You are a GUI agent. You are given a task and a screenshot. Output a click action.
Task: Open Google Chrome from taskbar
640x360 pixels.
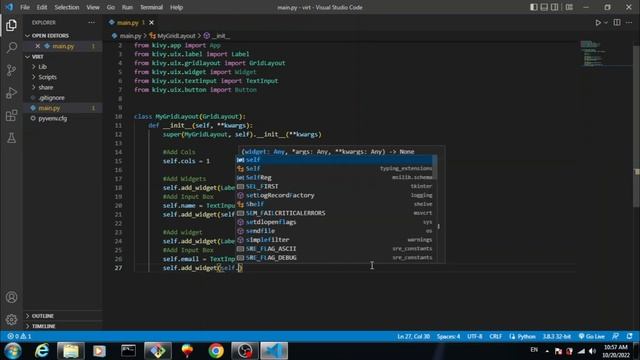(x=216, y=351)
